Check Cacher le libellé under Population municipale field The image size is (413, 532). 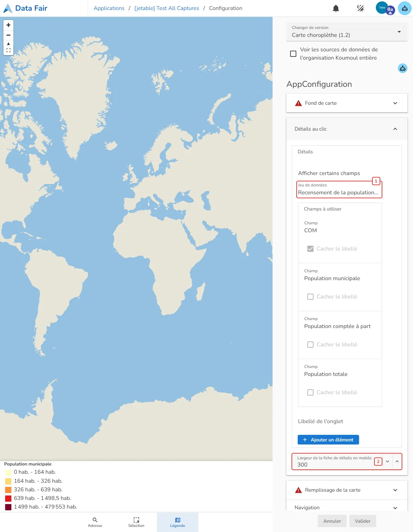[310, 297]
